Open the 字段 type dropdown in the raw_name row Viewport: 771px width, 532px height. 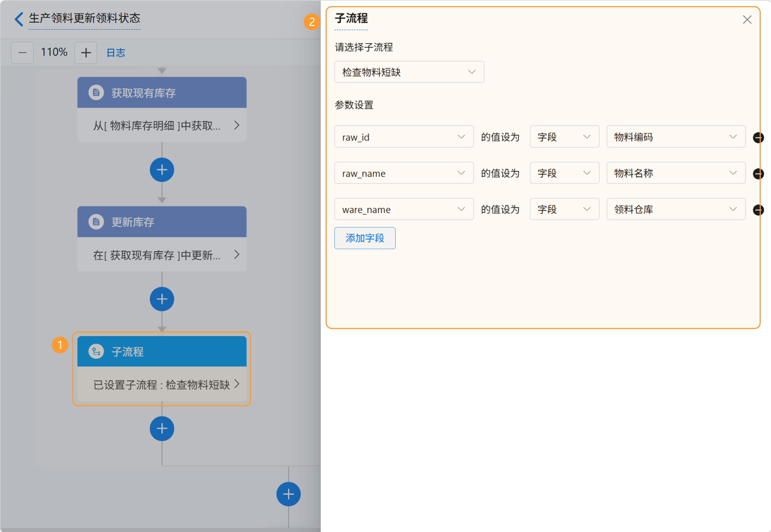pos(564,173)
